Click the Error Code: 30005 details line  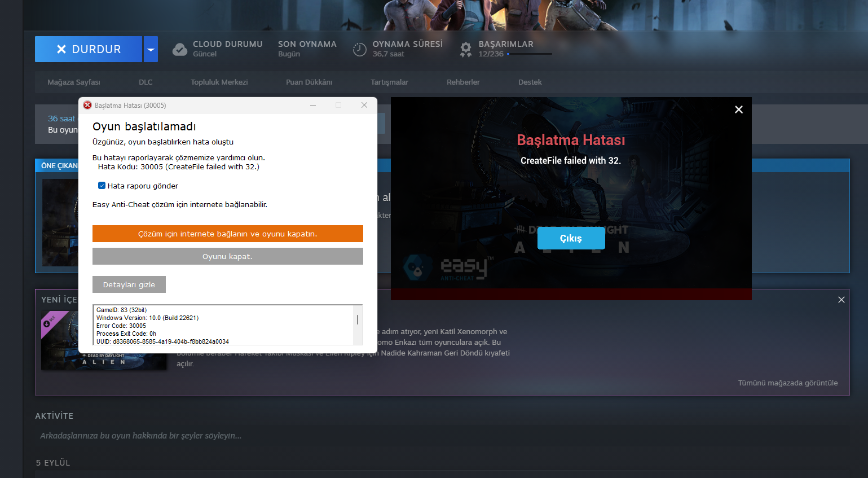coord(121,326)
